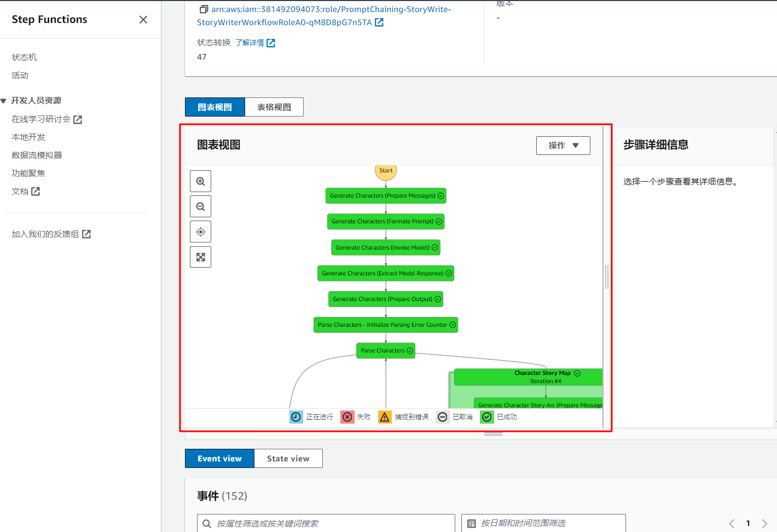Click the state transitions value 47
Viewport: 777px width, 532px height.
pyautogui.click(x=202, y=57)
